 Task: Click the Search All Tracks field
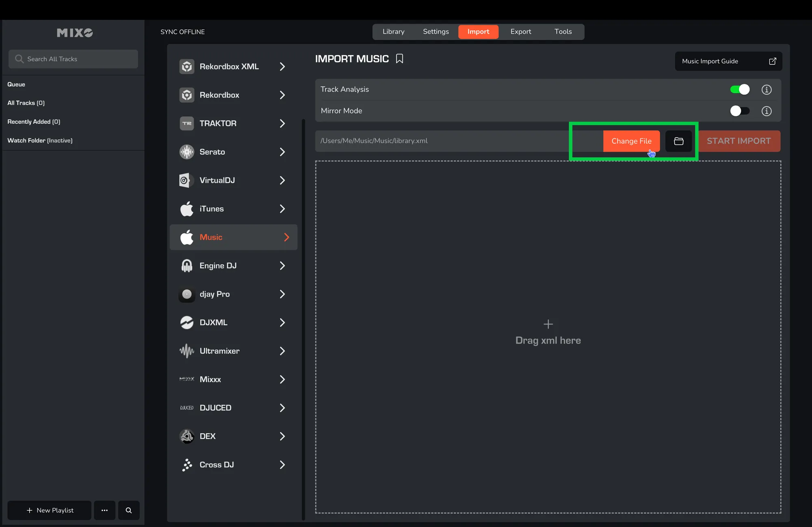coord(73,59)
